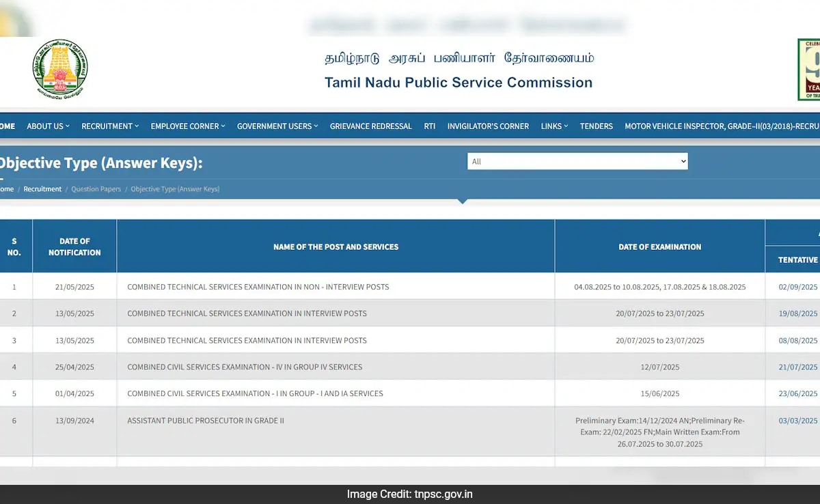Open tentative answer key dated 02/09/2025
The height and width of the screenshot is (504, 820).
tap(797, 287)
